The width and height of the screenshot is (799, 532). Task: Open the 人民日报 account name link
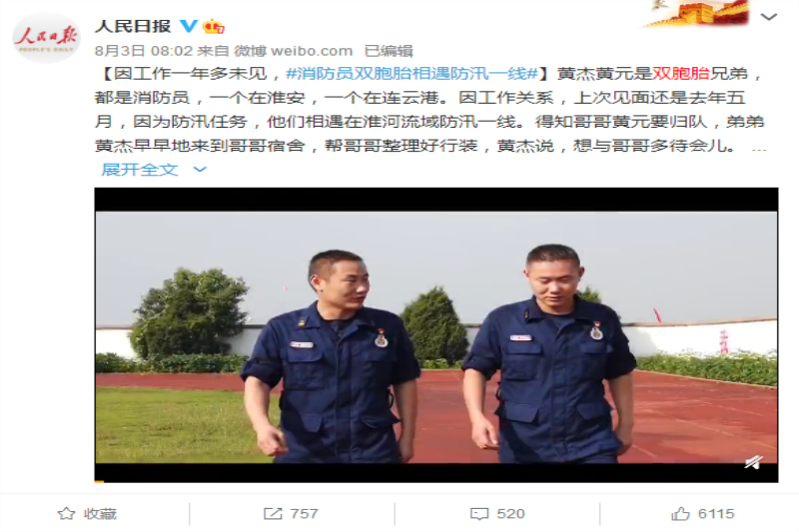[x=133, y=26]
